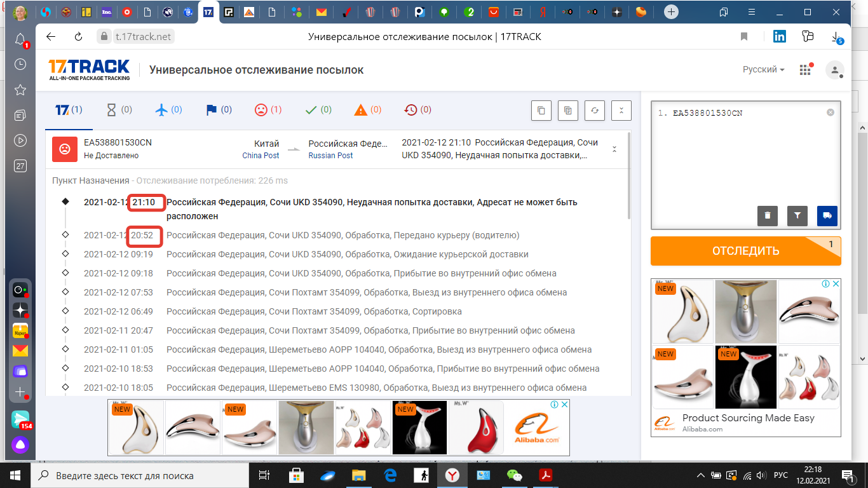Collapse all tracking details button
This screenshot has height=488, width=868.
click(621, 111)
